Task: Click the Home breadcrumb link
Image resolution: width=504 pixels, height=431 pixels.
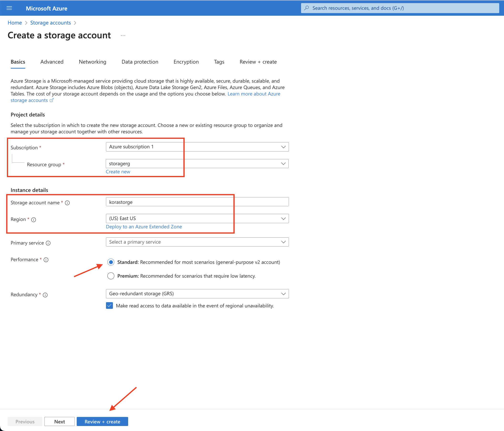Action: pos(15,23)
